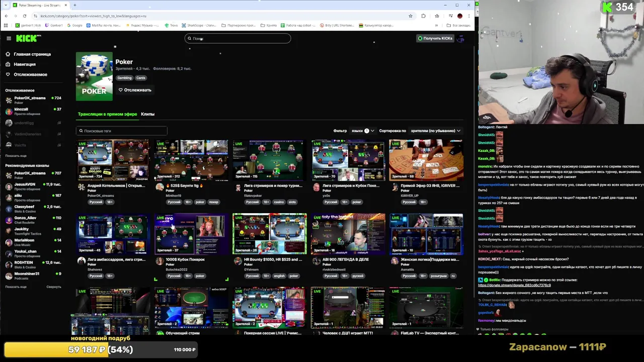Image resolution: width=644 pixels, height=362 pixels.
Task: Open a new browser tab with plus
Action: point(74,5)
